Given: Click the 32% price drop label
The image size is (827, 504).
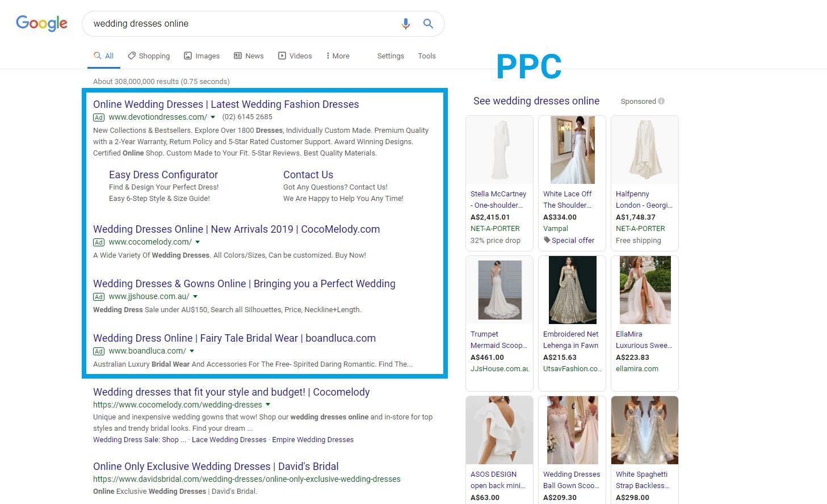Looking at the screenshot, I should coord(496,240).
